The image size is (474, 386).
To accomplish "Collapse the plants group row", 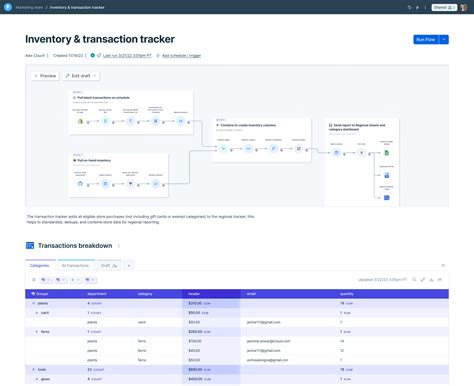I will point(33,303).
